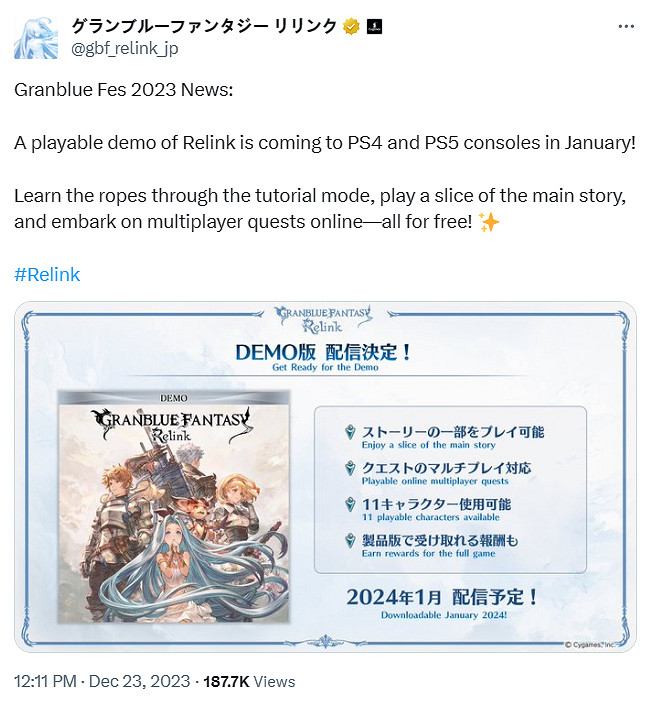653x709 pixels.
Task: Click crystal icon beside earn rewards bullet
Action: [x=350, y=541]
